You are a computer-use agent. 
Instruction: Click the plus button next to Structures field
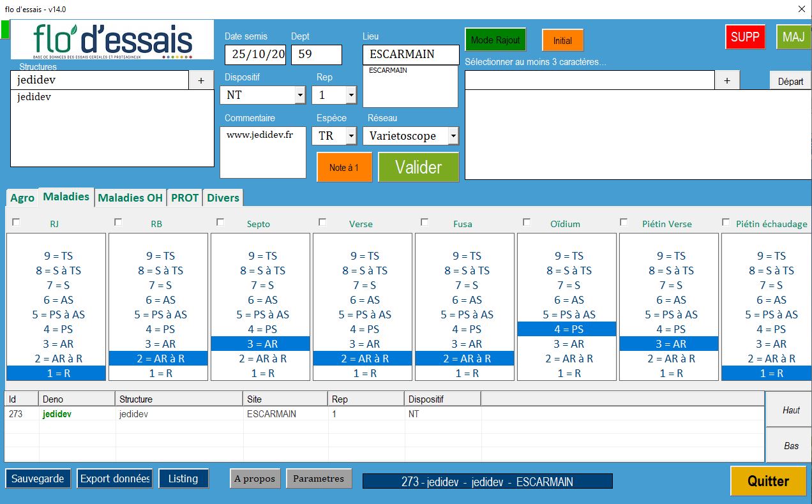(x=201, y=80)
